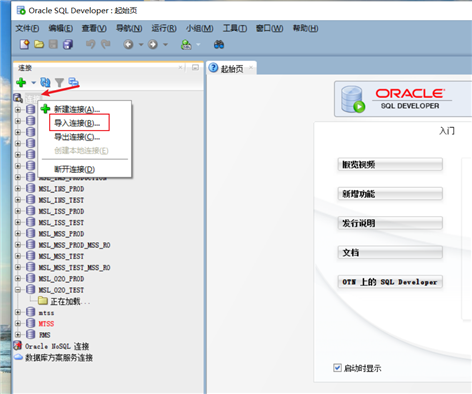Select the MSL_MSS_PROD_MSS_RO connection
The height and width of the screenshot is (394, 472).
tap(74, 245)
